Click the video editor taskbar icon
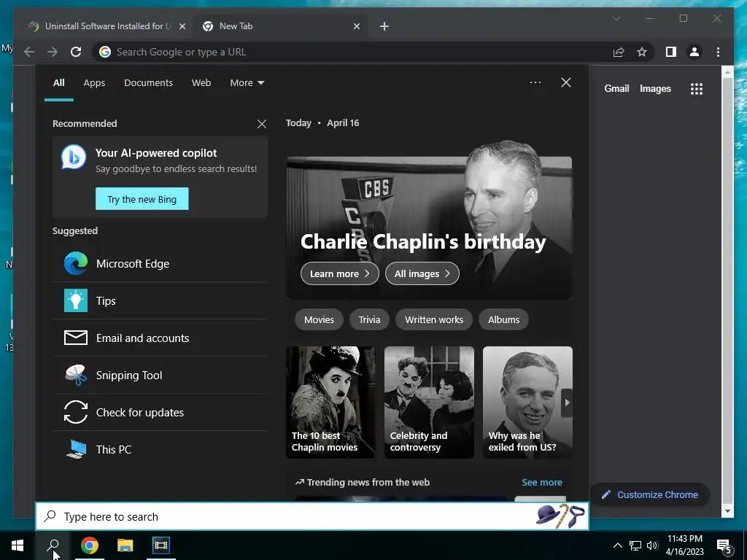747x560 pixels. click(161, 545)
